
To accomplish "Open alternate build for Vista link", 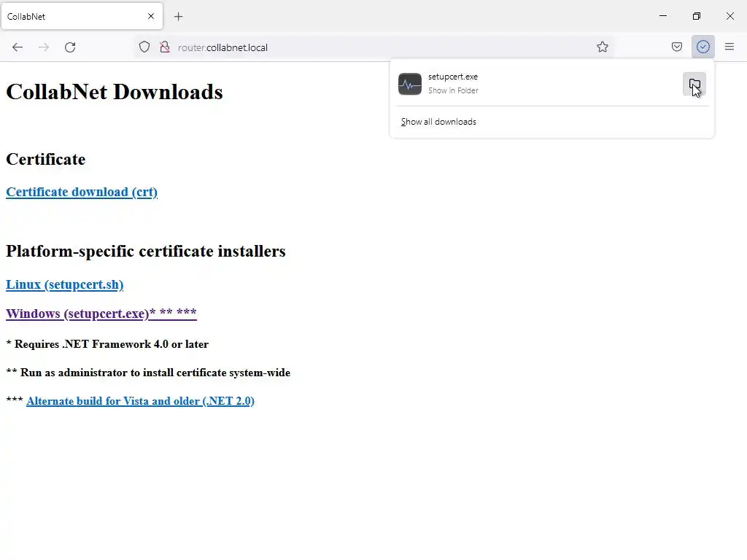I will click(141, 401).
